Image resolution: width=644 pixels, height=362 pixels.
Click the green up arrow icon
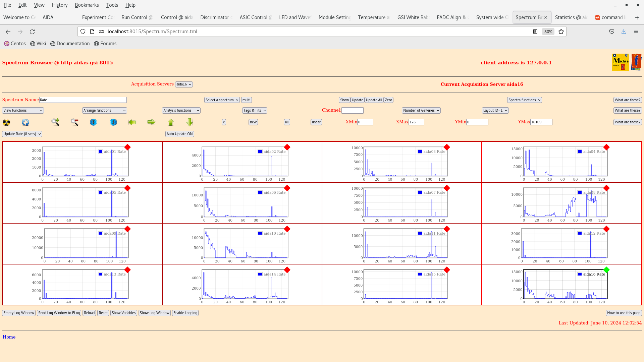pyautogui.click(x=171, y=122)
